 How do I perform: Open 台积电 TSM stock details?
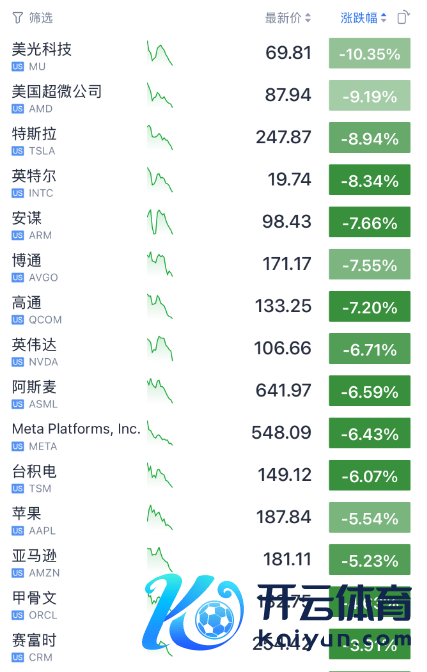click(211, 475)
